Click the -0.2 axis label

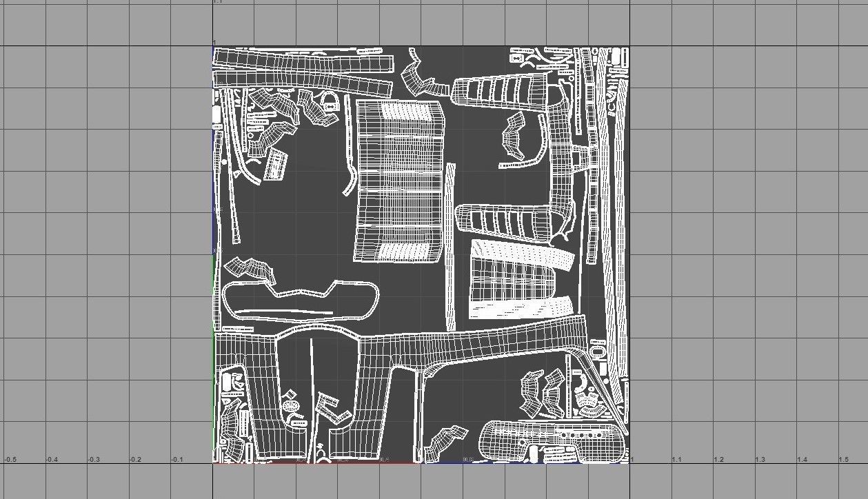[x=135, y=459]
